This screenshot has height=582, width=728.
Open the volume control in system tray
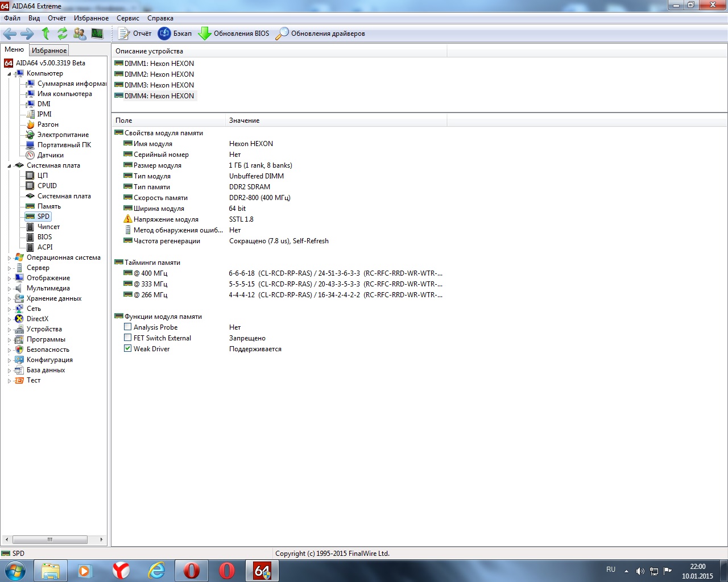click(x=640, y=571)
